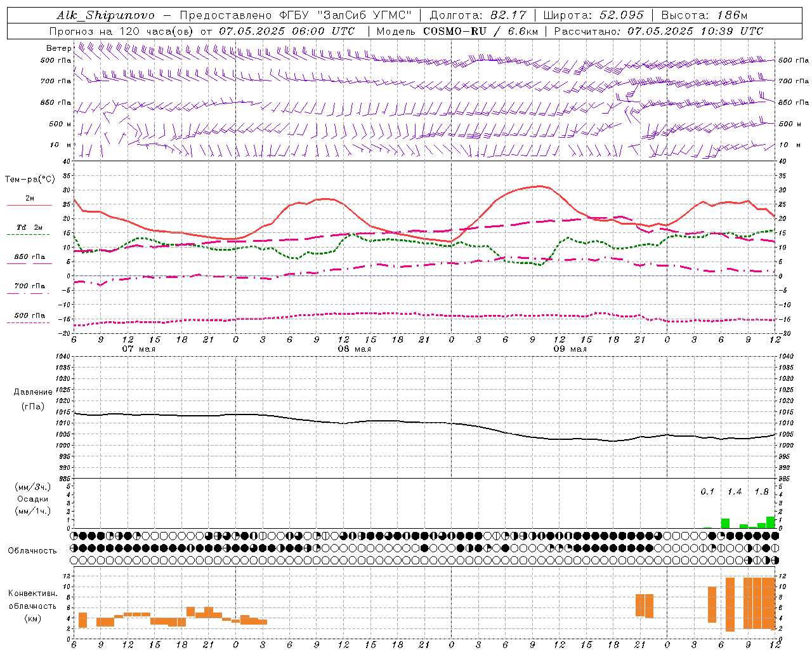The width and height of the screenshot is (812, 650).
Task: Click the 09 мая date label
Action: pos(570,349)
